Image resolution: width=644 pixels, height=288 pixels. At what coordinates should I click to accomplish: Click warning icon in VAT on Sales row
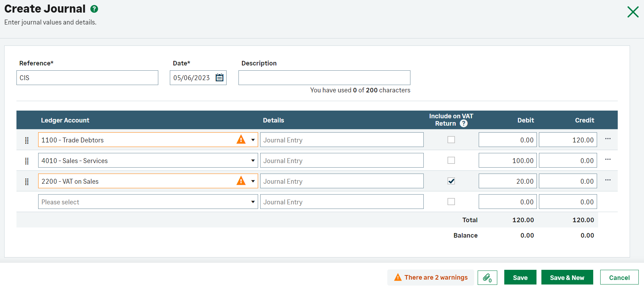coord(241,181)
